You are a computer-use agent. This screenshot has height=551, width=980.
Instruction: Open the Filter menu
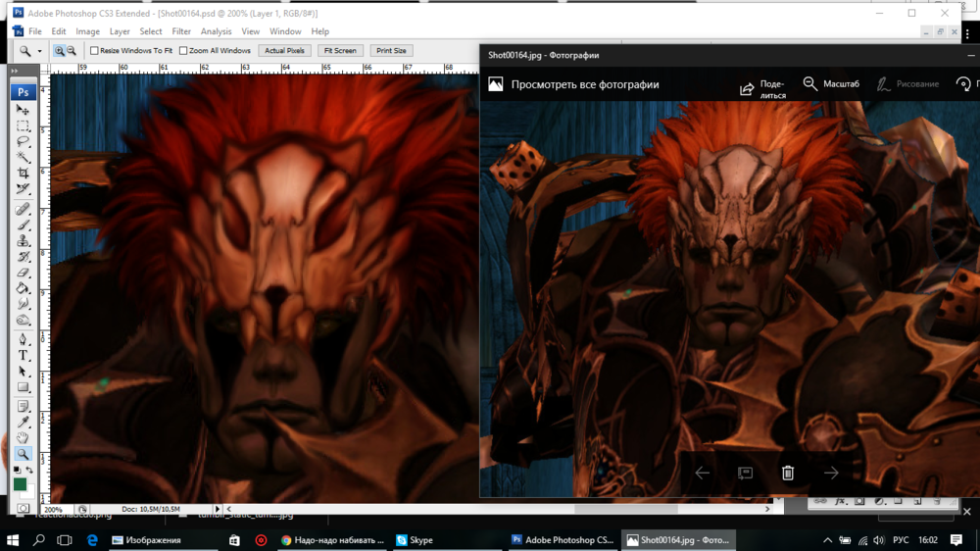(x=181, y=31)
